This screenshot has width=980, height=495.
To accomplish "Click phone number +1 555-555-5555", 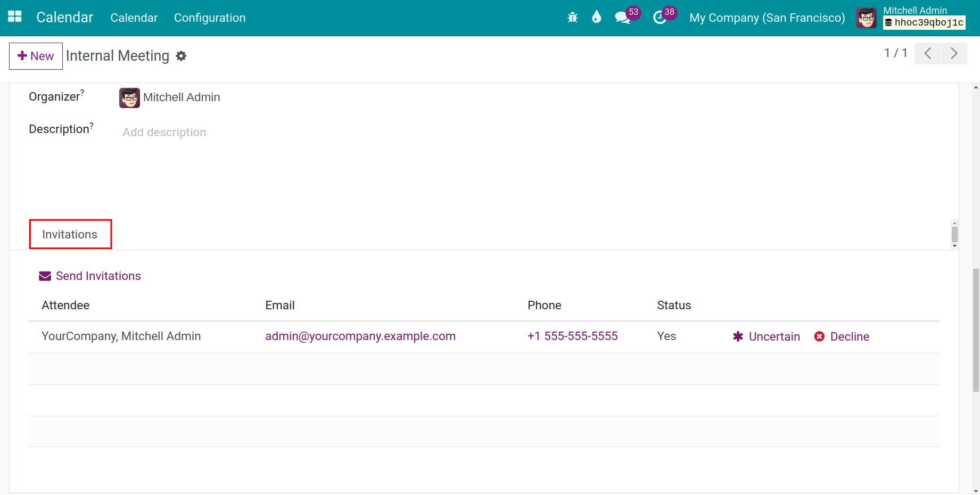I will pyautogui.click(x=572, y=336).
